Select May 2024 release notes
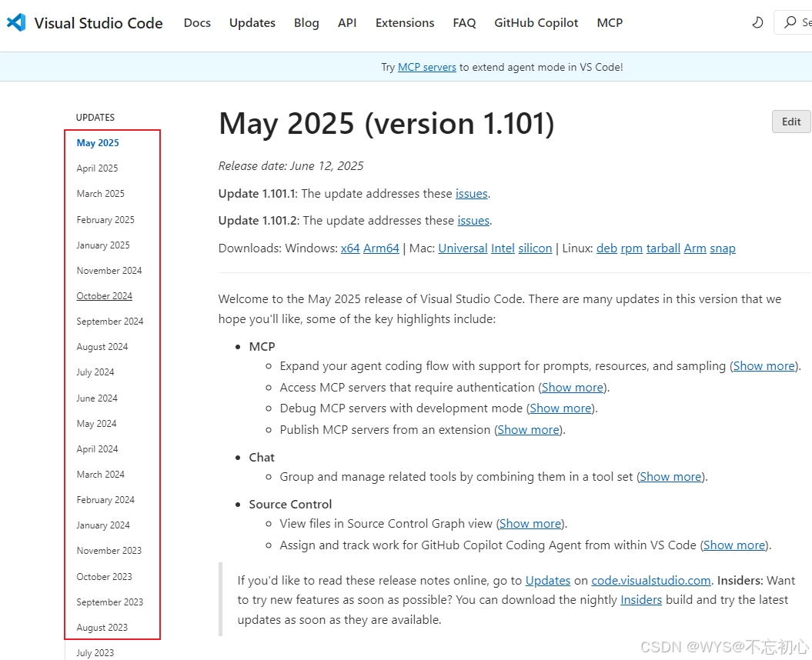Viewport: 812px width, 660px height. point(96,424)
